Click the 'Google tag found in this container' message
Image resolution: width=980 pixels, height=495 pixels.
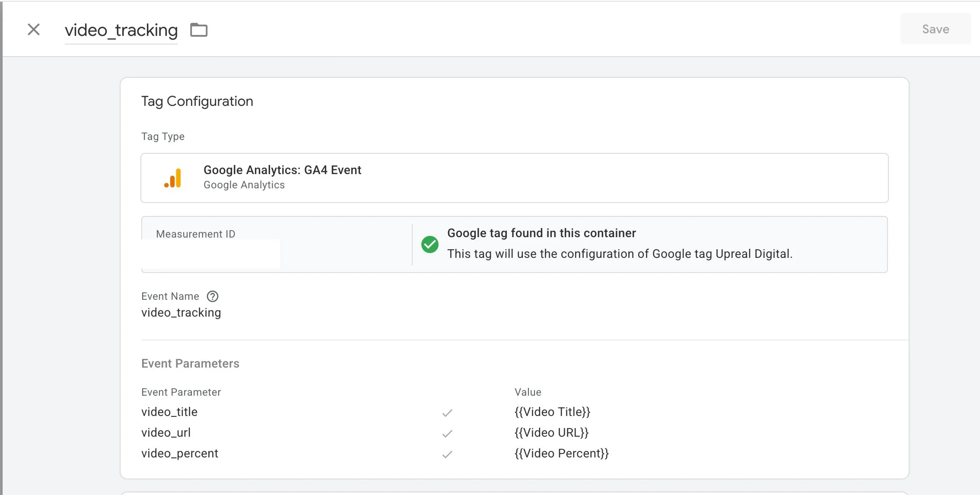[541, 233]
